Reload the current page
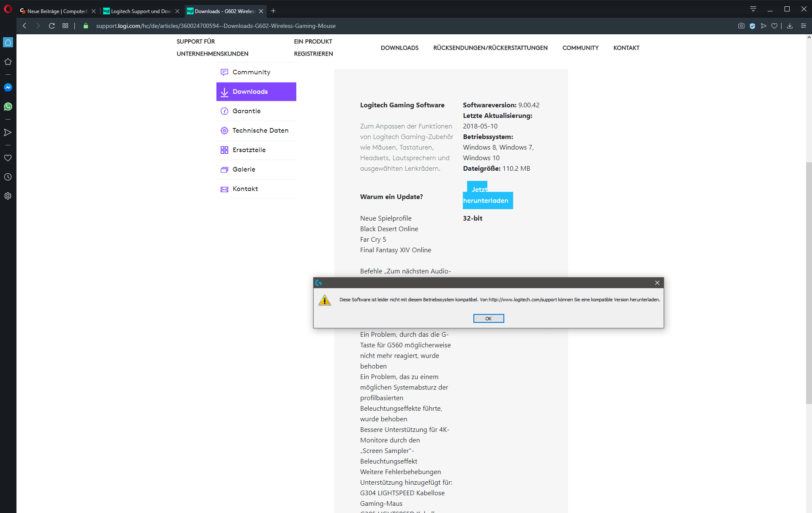 [x=52, y=26]
